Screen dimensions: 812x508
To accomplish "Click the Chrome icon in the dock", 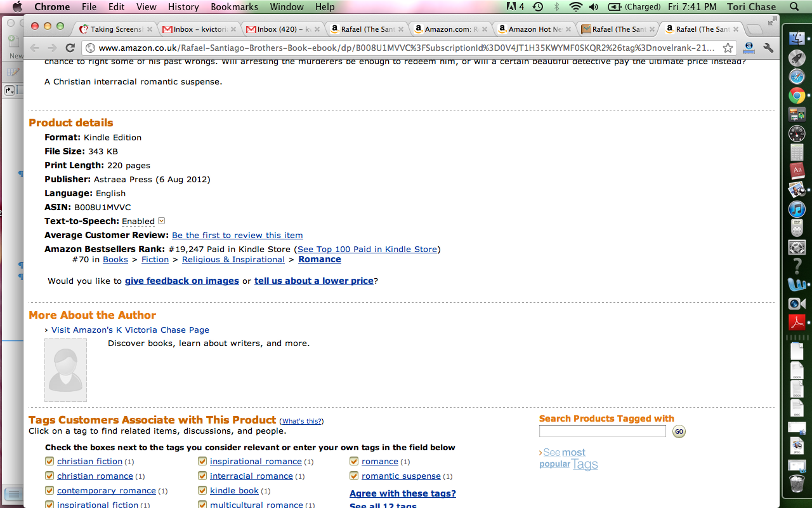I will [x=797, y=96].
